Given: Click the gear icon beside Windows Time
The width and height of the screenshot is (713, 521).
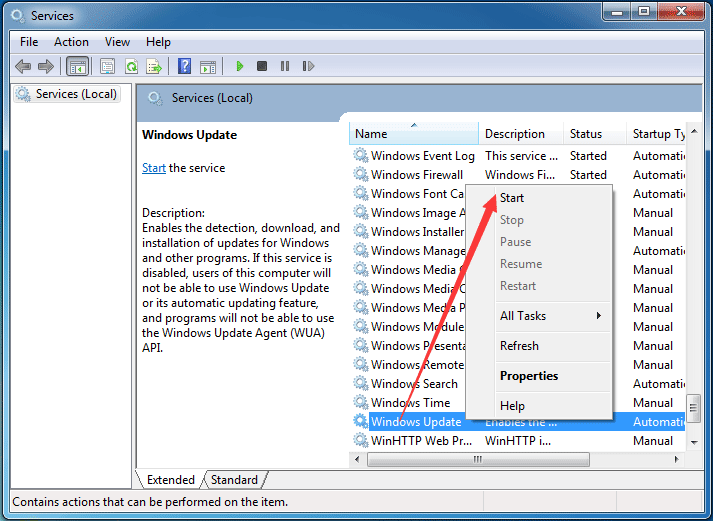Looking at the screenshot, I should [x=361, y=402].
